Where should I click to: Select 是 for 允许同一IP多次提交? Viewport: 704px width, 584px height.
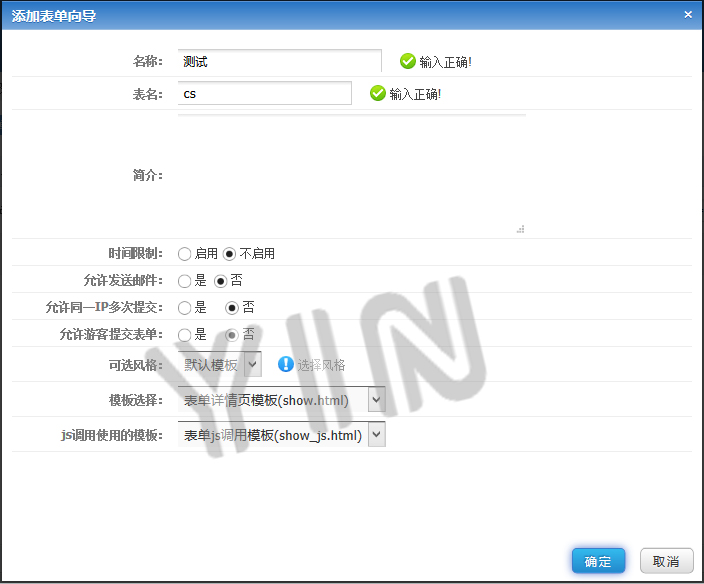[x=185, y=308]
